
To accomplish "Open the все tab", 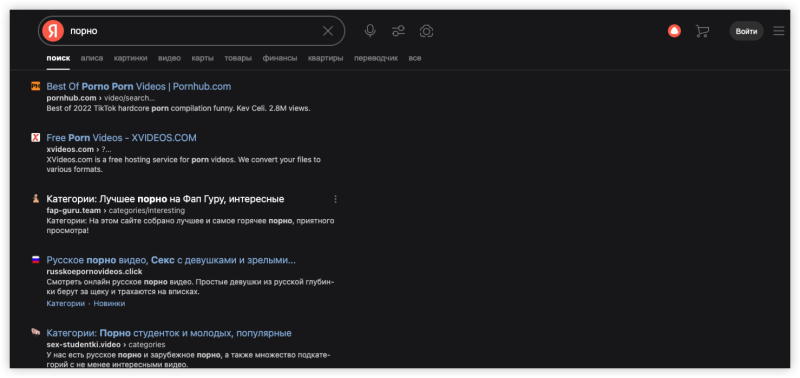I will 415,58.
